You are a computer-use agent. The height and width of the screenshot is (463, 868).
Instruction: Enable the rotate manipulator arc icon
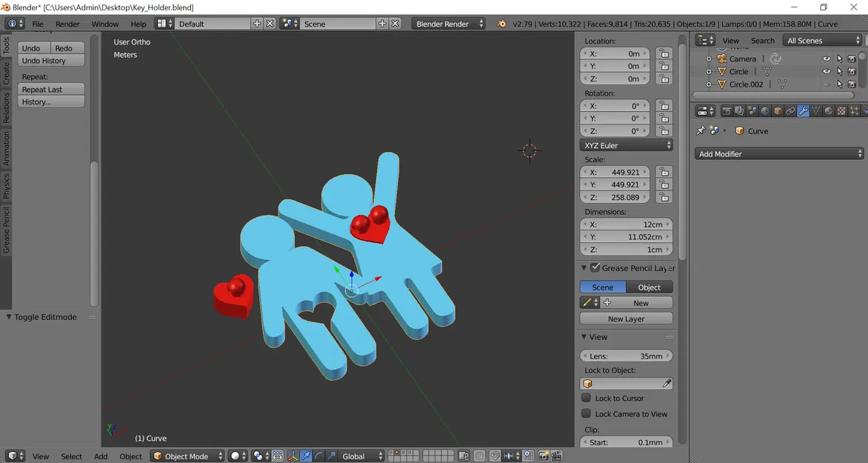pyautogui.click(x=318, y=456)
